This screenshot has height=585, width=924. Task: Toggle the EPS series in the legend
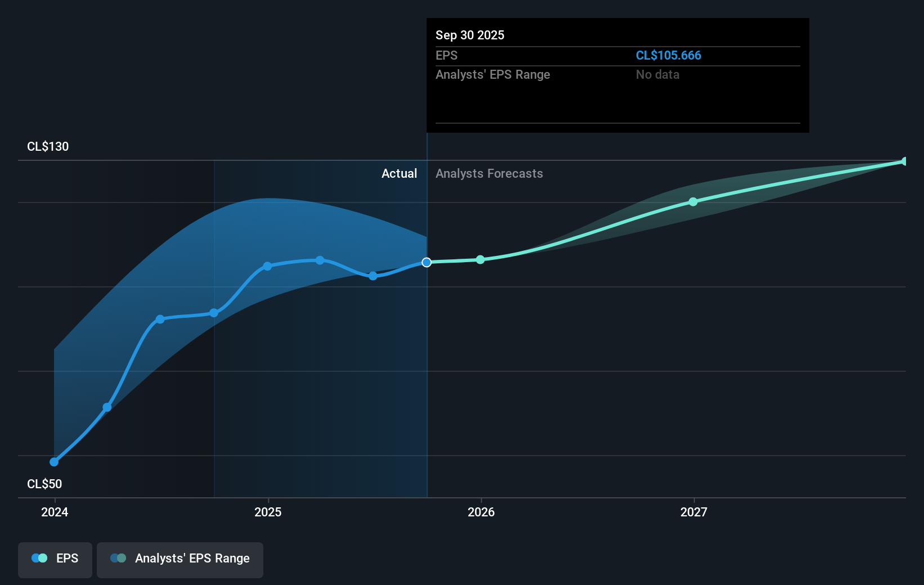pos(55,560)
